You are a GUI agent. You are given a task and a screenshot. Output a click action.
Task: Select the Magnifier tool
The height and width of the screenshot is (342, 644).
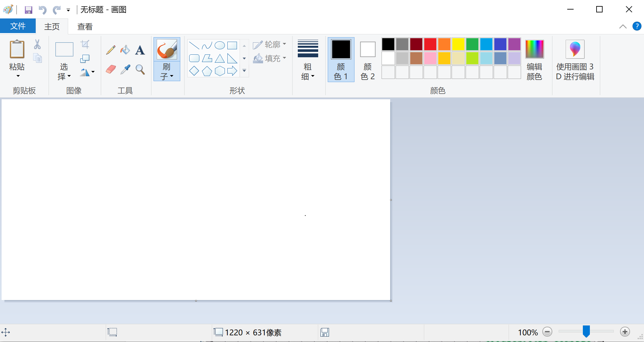point(140,69)
